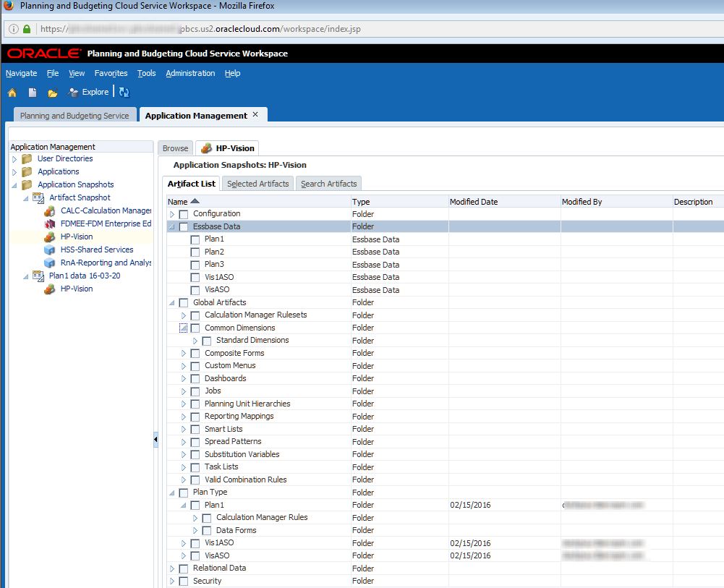Select the Planning Unit Hierarchies row

click(x=445, y=404)
